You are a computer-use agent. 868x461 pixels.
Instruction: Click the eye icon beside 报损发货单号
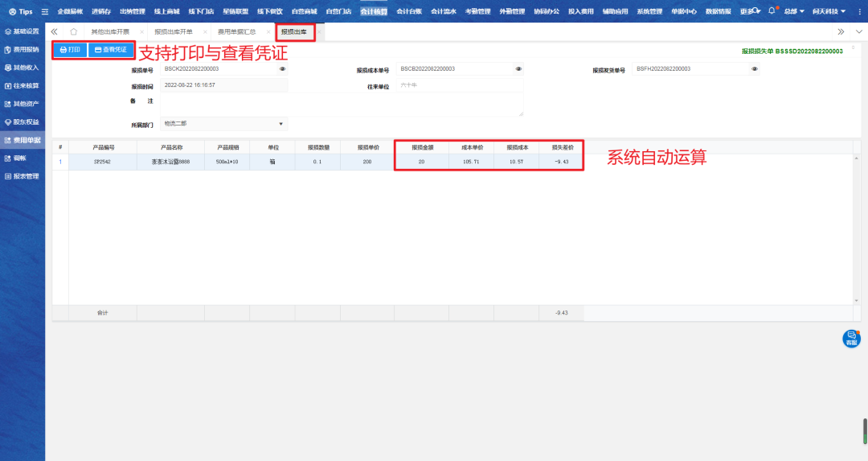pos(754,69)
